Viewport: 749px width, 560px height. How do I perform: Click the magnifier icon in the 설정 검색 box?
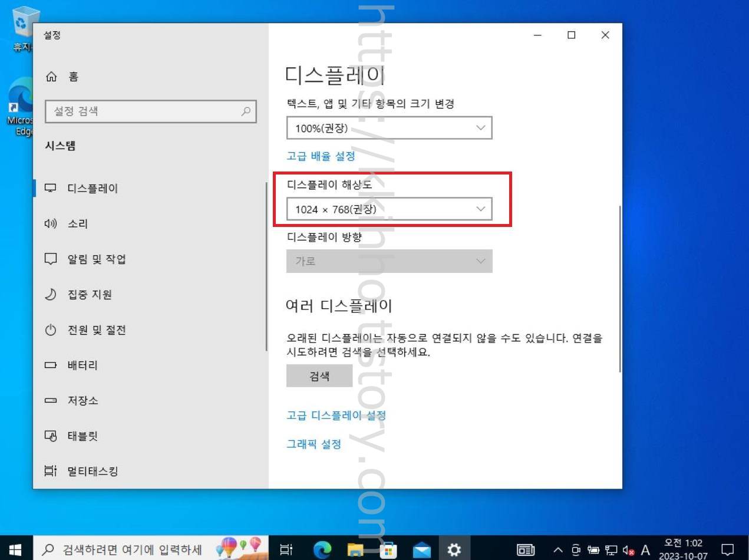click(246, 111)
